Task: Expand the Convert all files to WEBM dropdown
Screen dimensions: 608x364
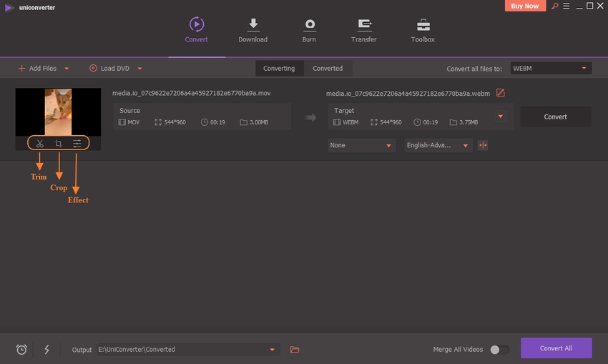Action: click(x=550, y=69)
